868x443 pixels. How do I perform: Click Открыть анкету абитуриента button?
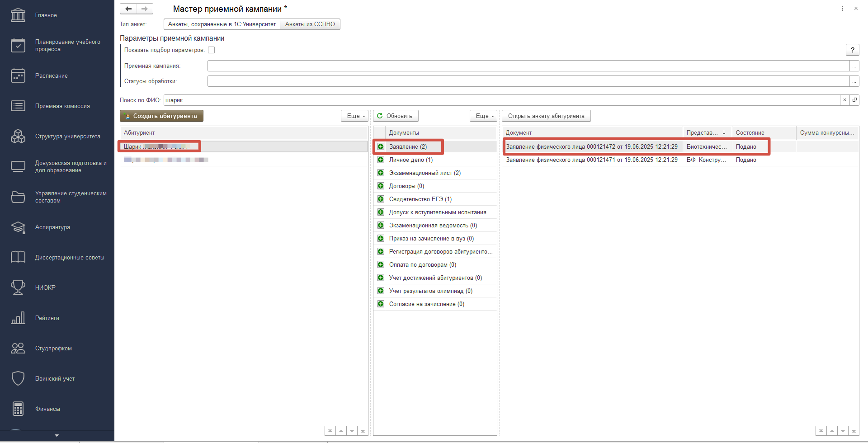click(x=546, y=116)
